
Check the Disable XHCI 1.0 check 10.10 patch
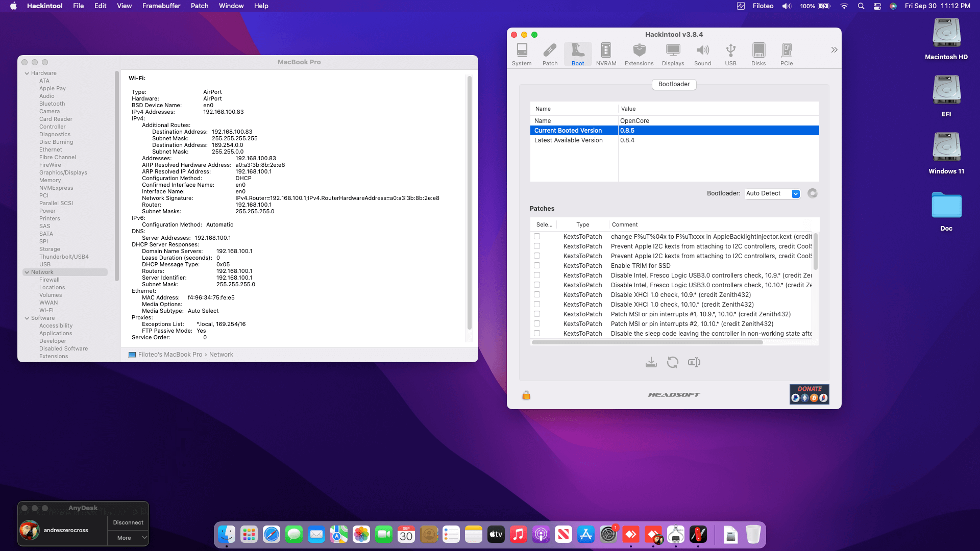[537, 304]
